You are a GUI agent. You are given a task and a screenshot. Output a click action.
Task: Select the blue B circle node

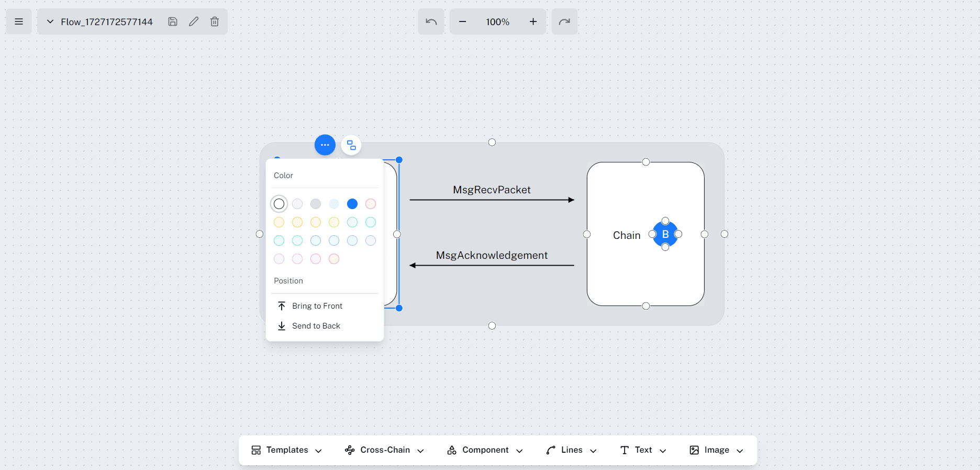pyautogui.click(x=665, y=234)
